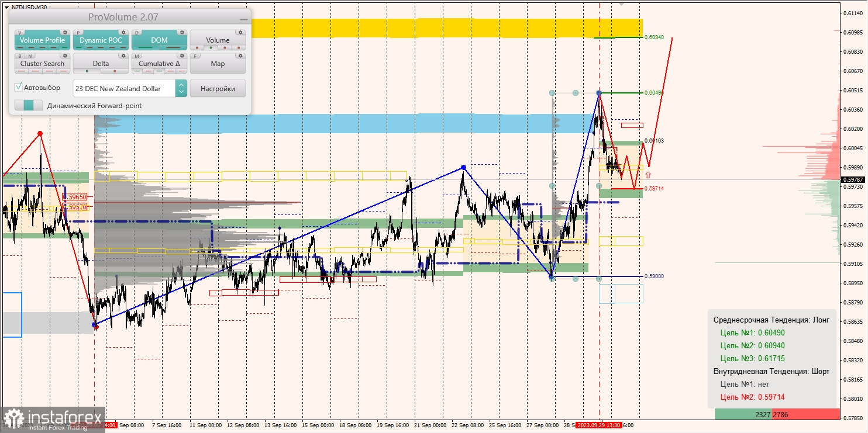Click the N hotkey tag on Cluster Search
Image resolution: width=868 pixels, height=433 pixels.
[30, 56]
